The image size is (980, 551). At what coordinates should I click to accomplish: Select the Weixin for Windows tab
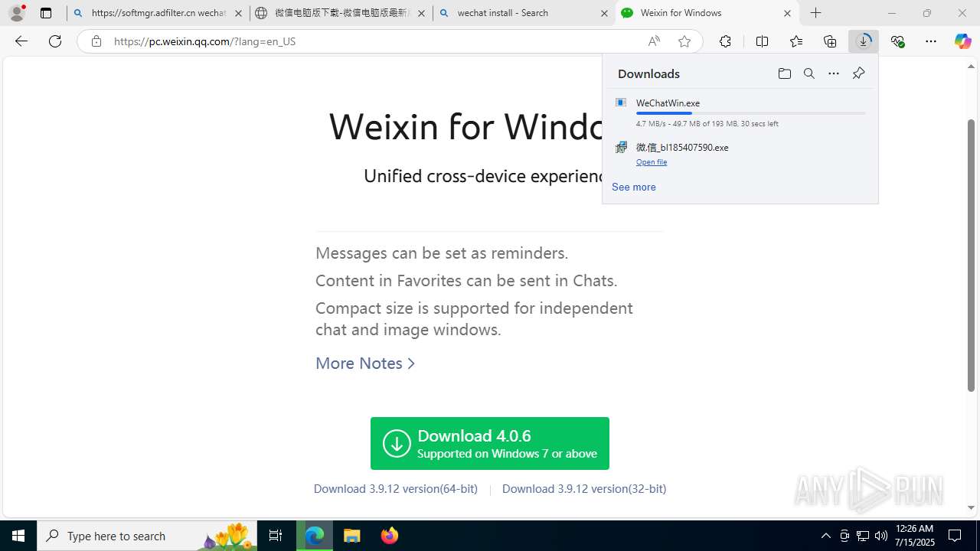click(707, 13)
